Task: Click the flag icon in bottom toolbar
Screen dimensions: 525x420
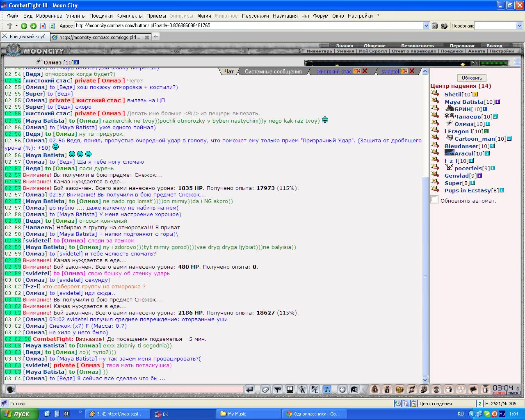Action: click(473, 389)
